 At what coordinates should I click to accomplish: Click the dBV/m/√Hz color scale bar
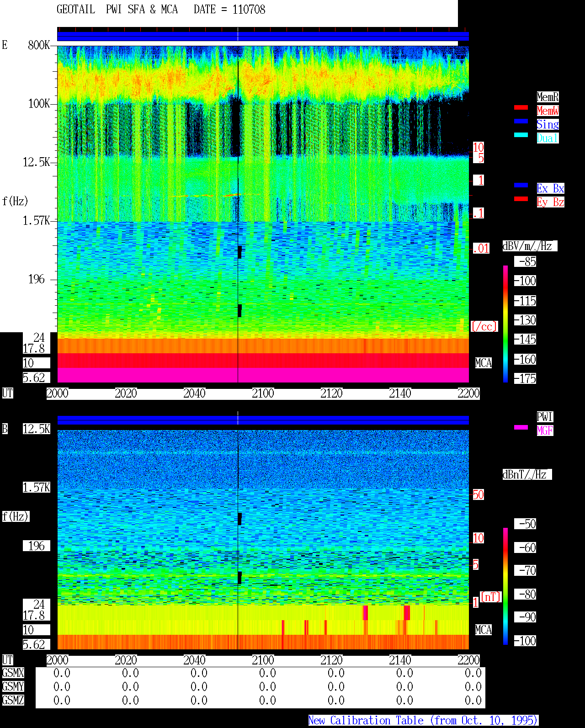coord(505,324)
